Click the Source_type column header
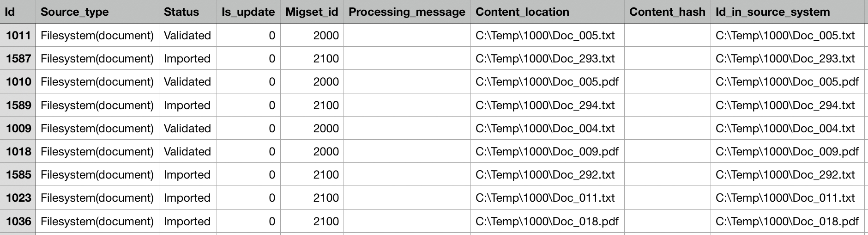 click(74, 12)
